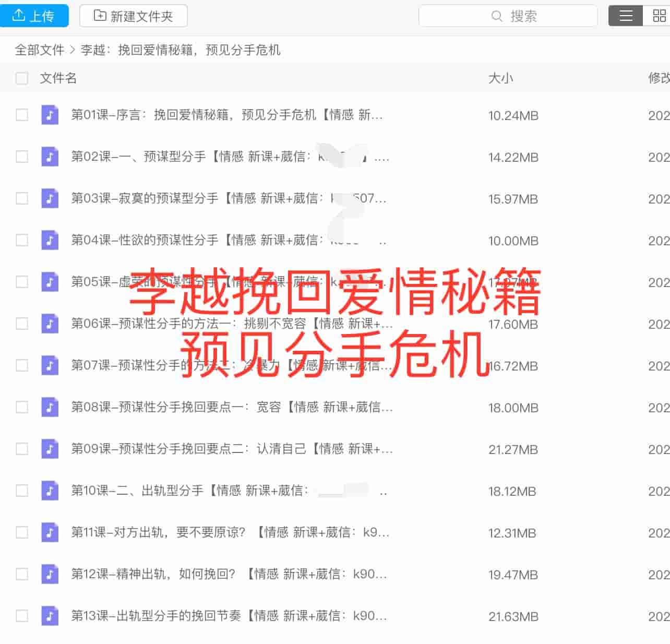The image size is (670, 644).
Task: Click the music note icon for 第09课
Action: (x=50, y=449)
